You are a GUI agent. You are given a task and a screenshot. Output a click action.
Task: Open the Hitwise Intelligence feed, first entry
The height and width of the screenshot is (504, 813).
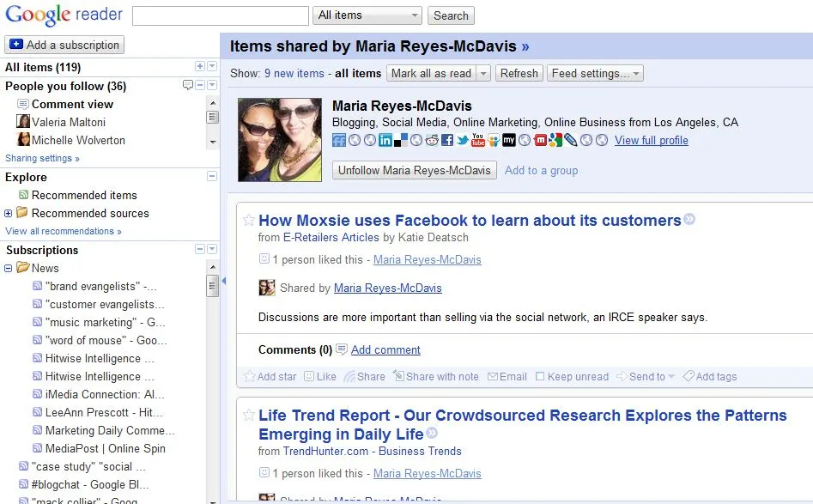tap(100, 358)
